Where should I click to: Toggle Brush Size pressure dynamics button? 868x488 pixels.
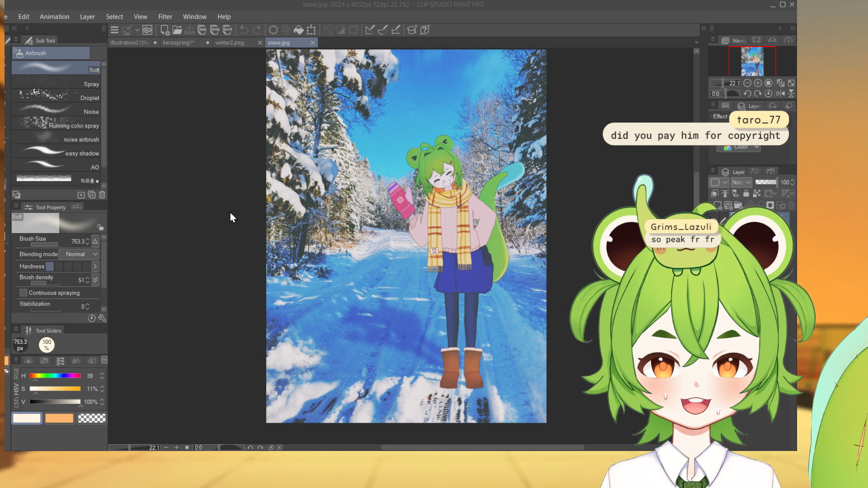tap(95, 241)
